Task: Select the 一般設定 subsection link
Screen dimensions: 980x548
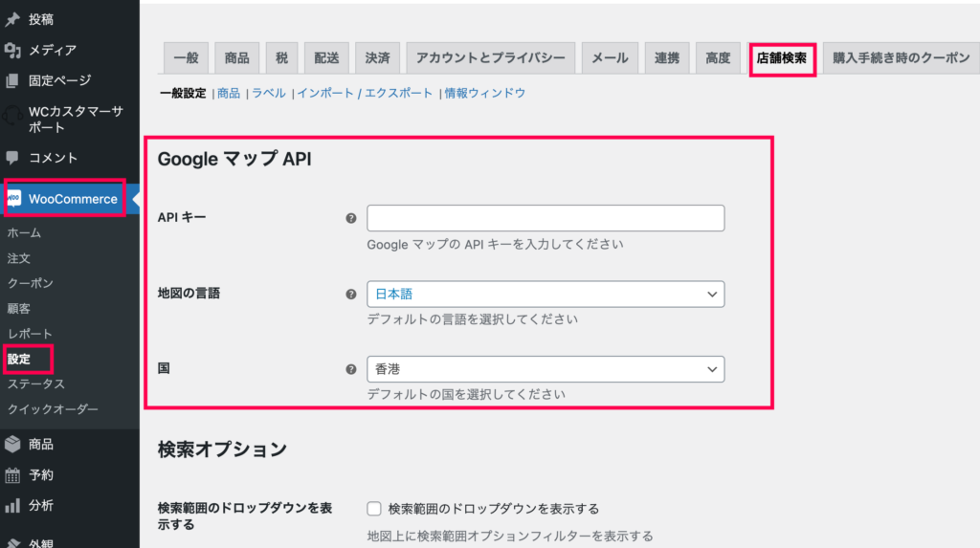Action: coord(183,93)
